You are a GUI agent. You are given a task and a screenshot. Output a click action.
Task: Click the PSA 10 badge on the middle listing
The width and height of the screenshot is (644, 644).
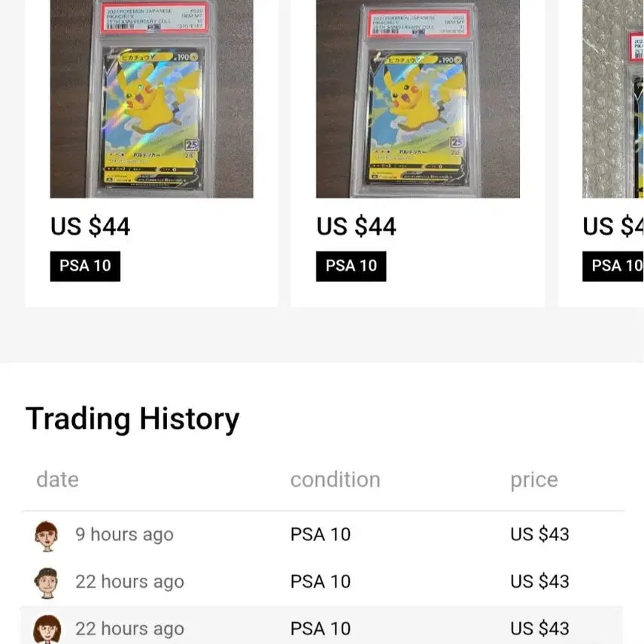point(351,266)
